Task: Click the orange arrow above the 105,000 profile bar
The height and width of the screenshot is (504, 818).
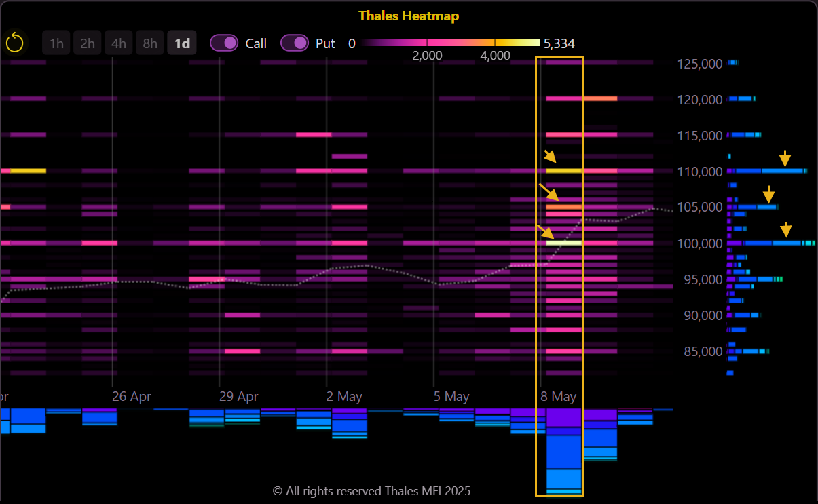Action: [768, 194]
